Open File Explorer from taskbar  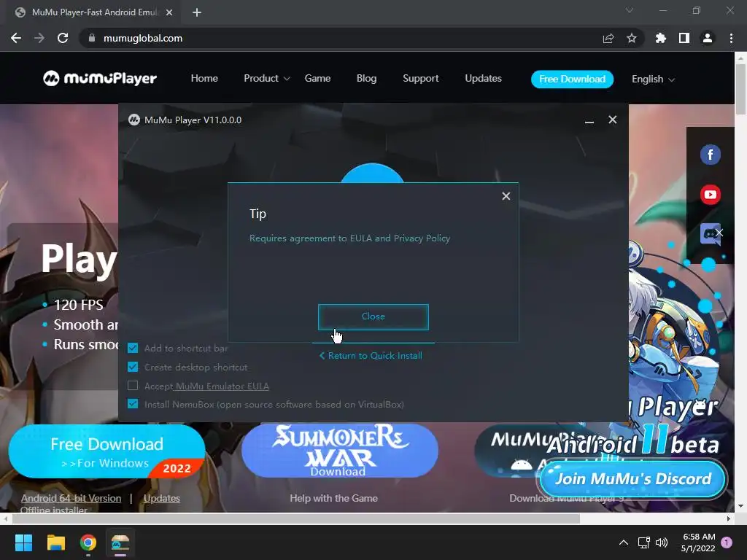coord(55,542)
